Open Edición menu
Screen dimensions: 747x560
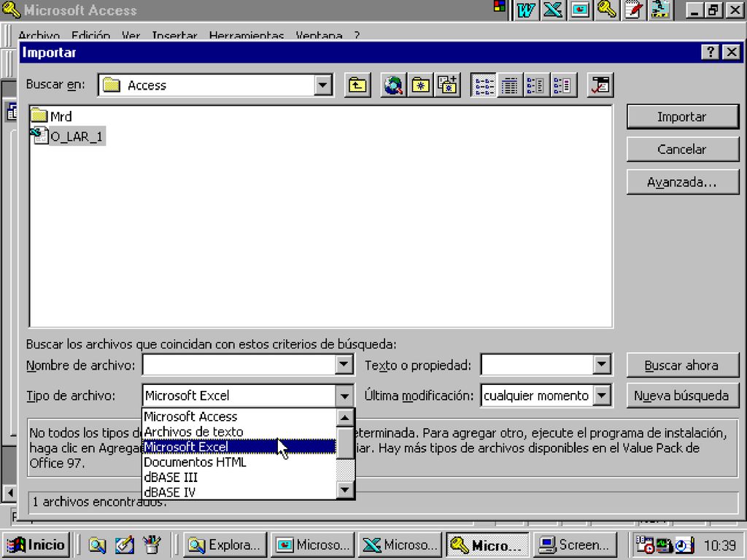pyautogui.click(x=90, y=36)
